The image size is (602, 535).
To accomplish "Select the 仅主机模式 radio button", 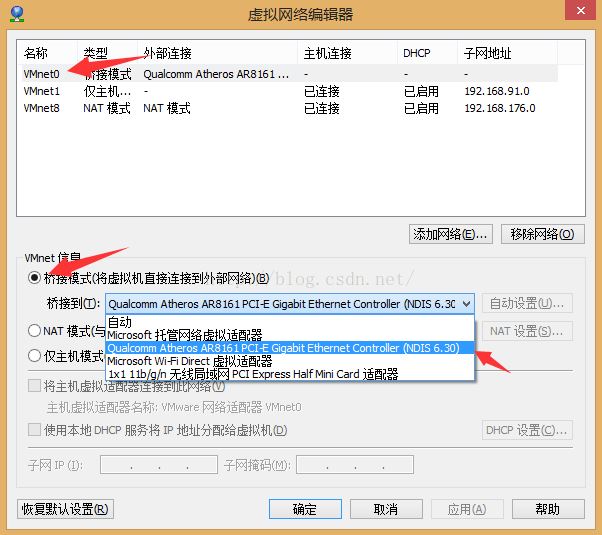I will [34, 356].
